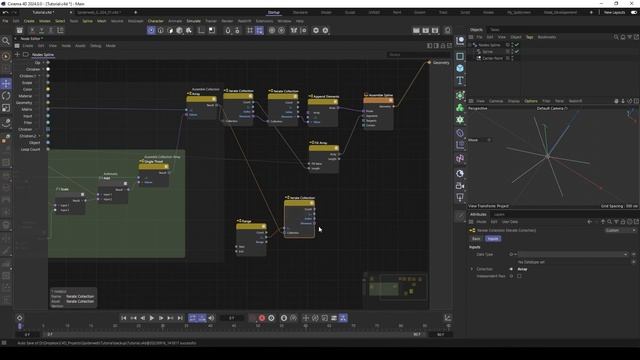Click the Objects manager filter icon
Viewport: 640px width, 360px height.
pyautogui.click(x=629, y=37)
